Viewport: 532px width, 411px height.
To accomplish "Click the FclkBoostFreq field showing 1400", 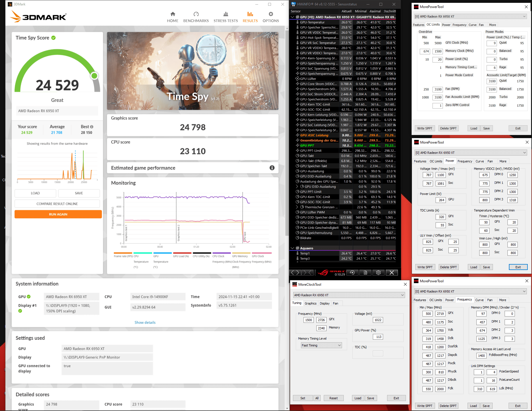I will click(x=482, y=356).
